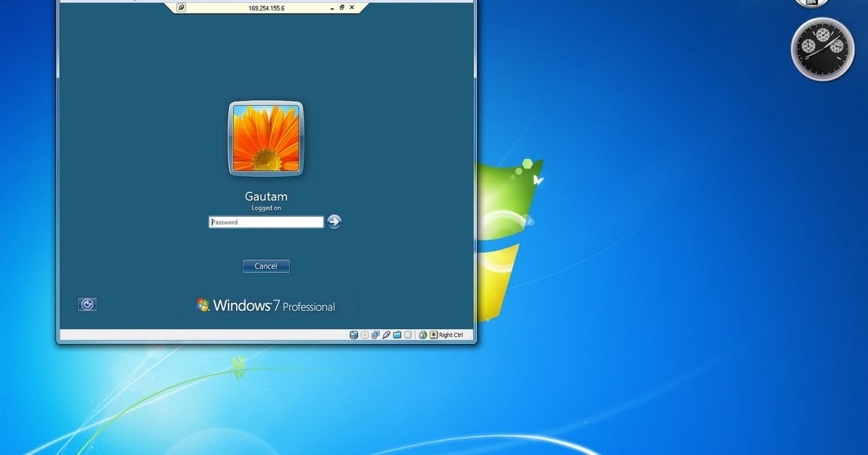Focus the Password input field
The image size is (868, 455).
click(x=266, y=222)
